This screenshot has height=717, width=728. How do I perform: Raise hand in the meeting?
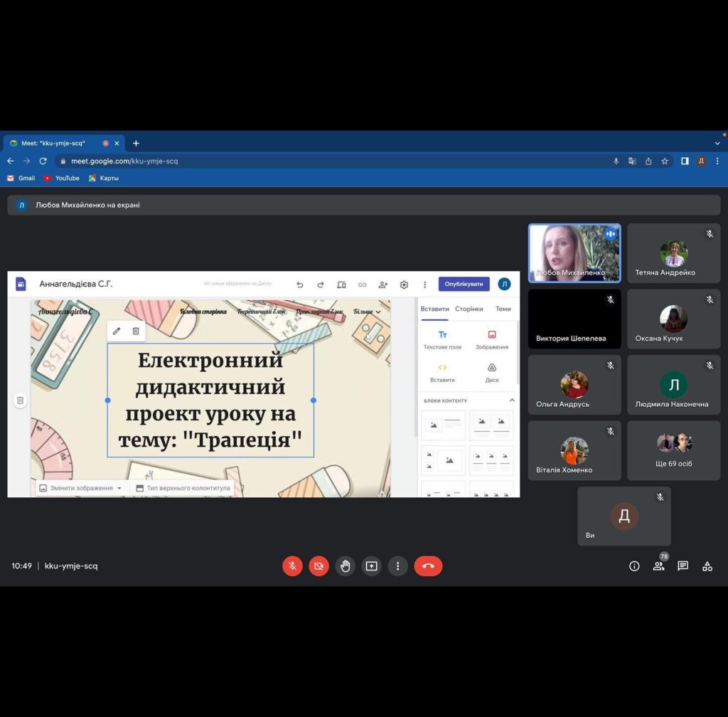(345, 566)
